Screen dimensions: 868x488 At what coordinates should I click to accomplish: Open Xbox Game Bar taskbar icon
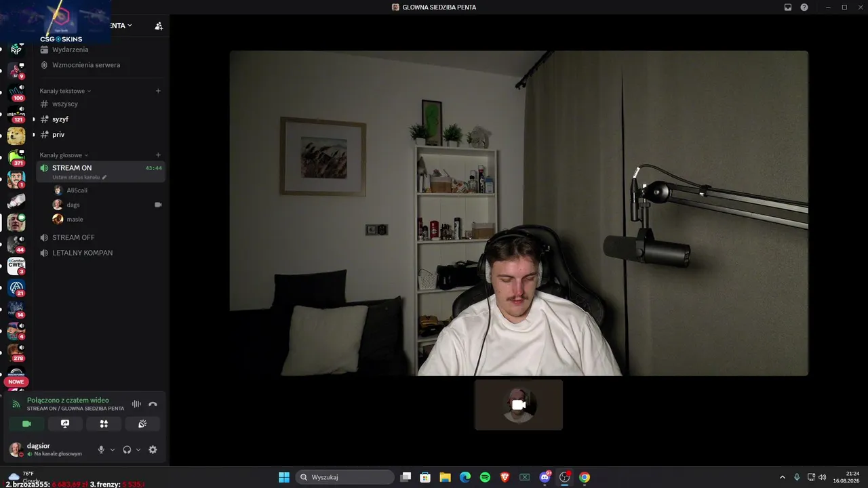pyautogui.click(x=525, y=477)
